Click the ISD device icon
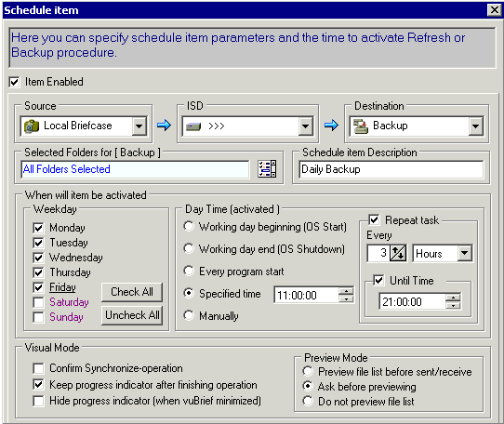This screenshot has height=424, width=504. pos(193,126)
